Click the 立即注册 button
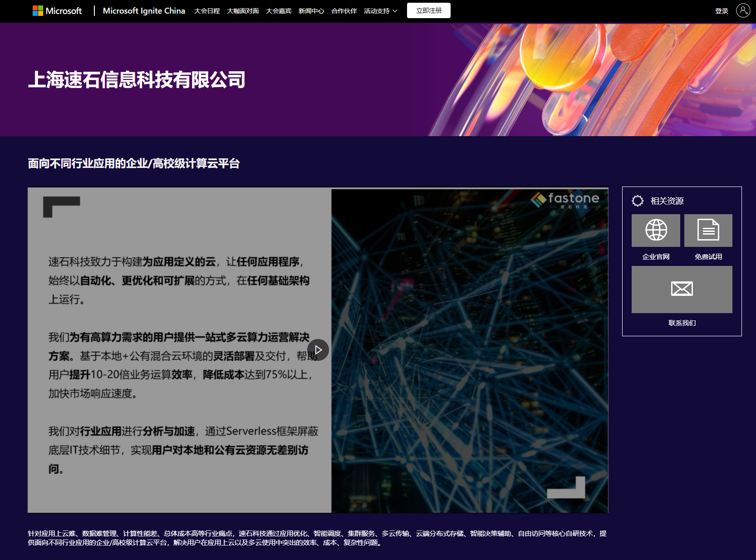Viewport: 756px width, 560px height. tap(429, 10)
